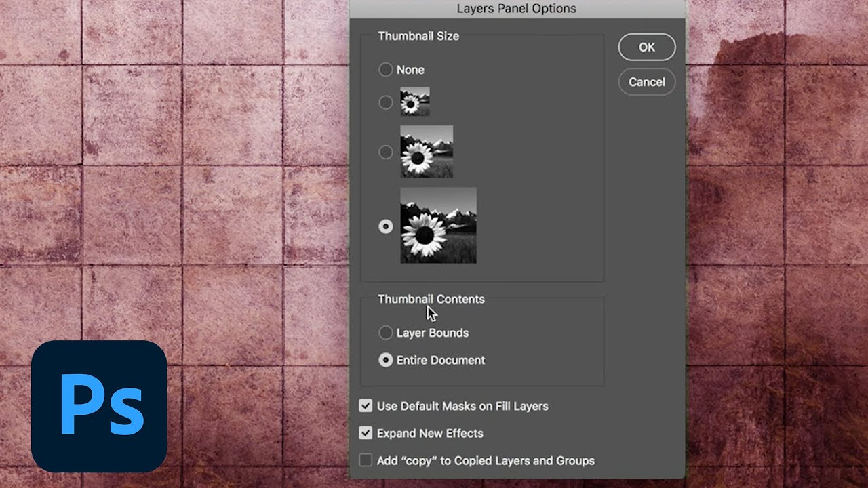
Task: Choose the medium thumbnail size radio button
Action: click(x=386, y=152)
